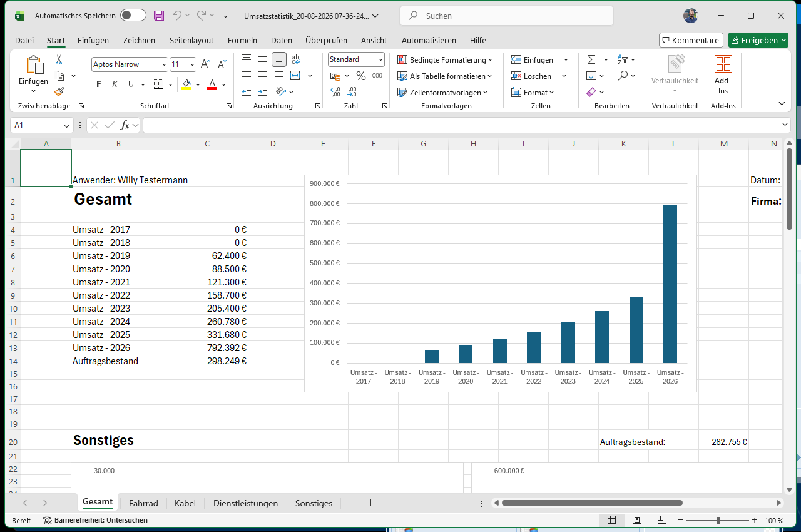801x532 pixels.
Task: Apply italic with the K button
Action: [115, 84]
